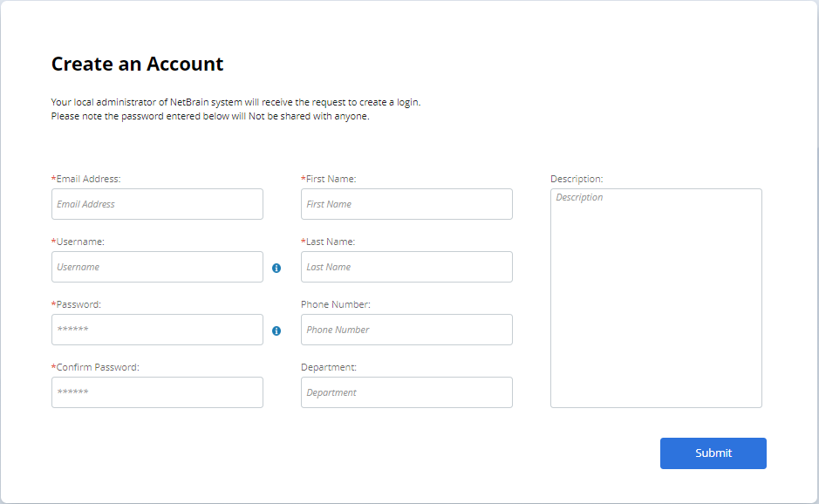Viewport: 819px width, 504px height.
Task: Click inside the Password field
Action: [x=157, y=329]
